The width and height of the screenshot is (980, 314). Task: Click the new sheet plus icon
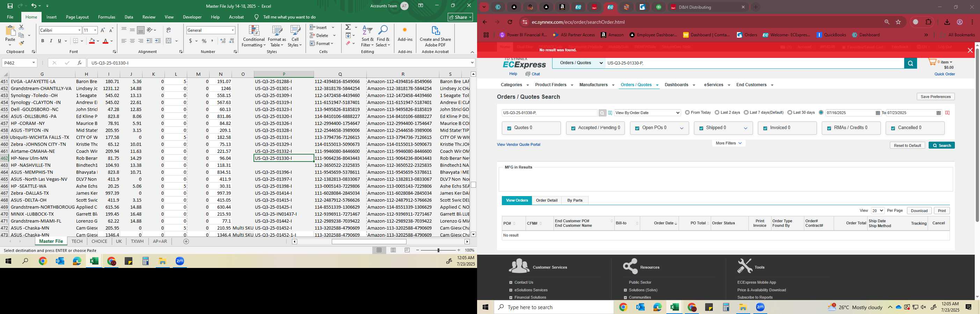click(186, 241)
